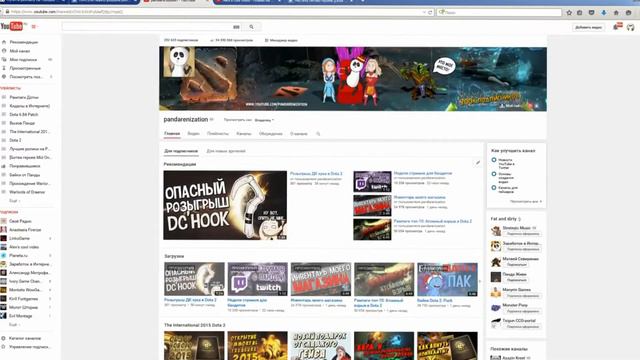Image resolution: width=640 pixels, height=360 pixels.
Task: Expand Ещё under the subscriptions list
Action: [14, 325]
